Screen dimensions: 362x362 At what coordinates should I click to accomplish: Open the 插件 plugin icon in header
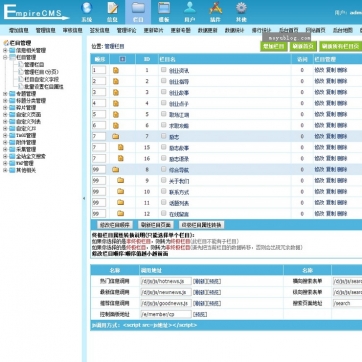[215, 8]
